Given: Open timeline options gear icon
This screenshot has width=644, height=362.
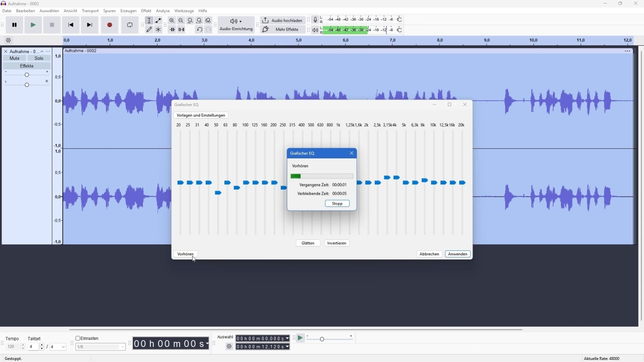Looking at the screenshot, I should pos(8,41).
